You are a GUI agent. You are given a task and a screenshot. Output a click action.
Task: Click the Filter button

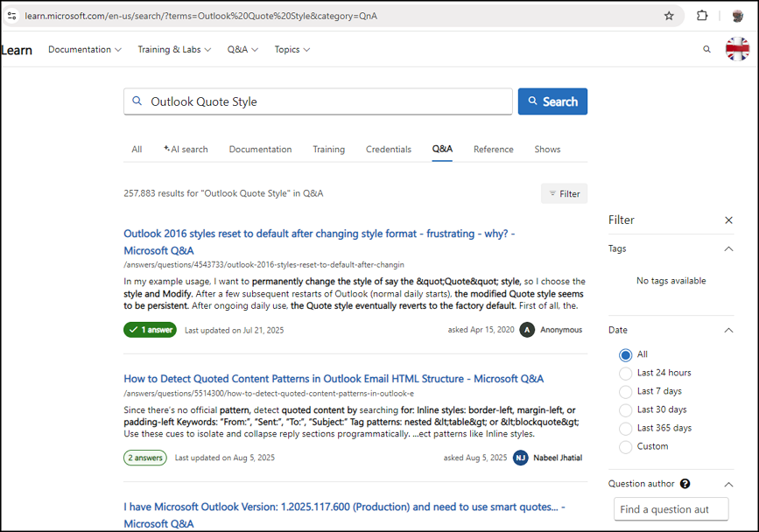tap(564, 194)
